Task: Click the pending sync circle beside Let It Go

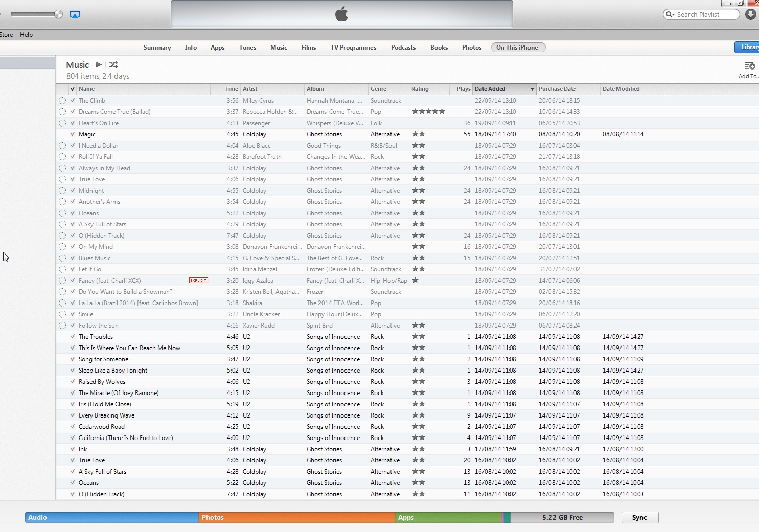Action: (62, 269)
